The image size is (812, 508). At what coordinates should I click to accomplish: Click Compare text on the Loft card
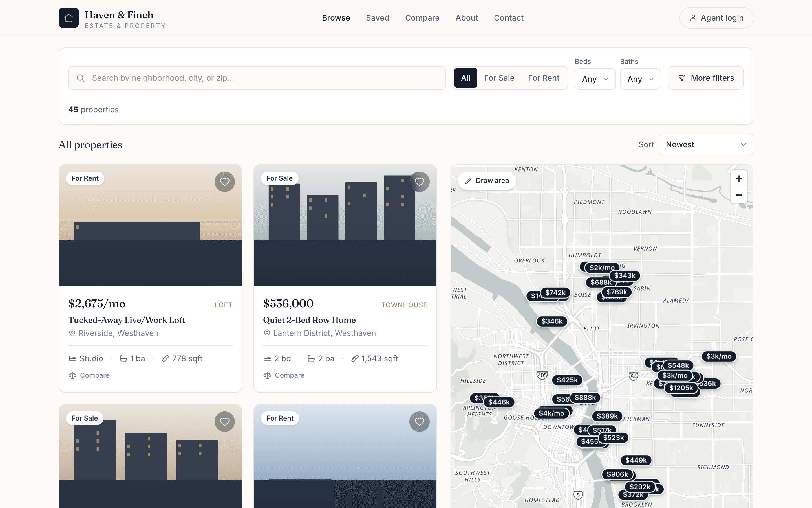[95, 375]
